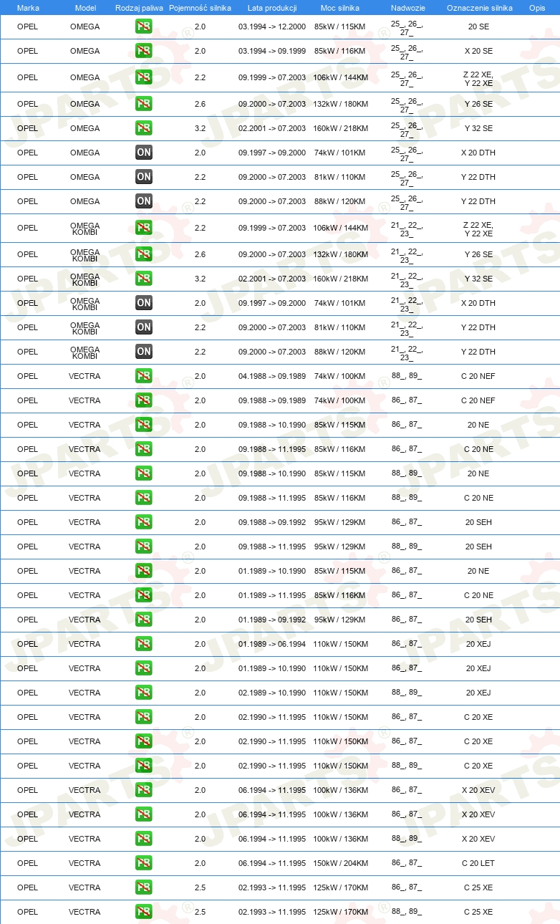Viewport: 560px width, 924px height.
Task: Click the petrol icon in the OMEGA sedan Y 26 SE row
Action: pyautogui.click(x=144, y=104)
